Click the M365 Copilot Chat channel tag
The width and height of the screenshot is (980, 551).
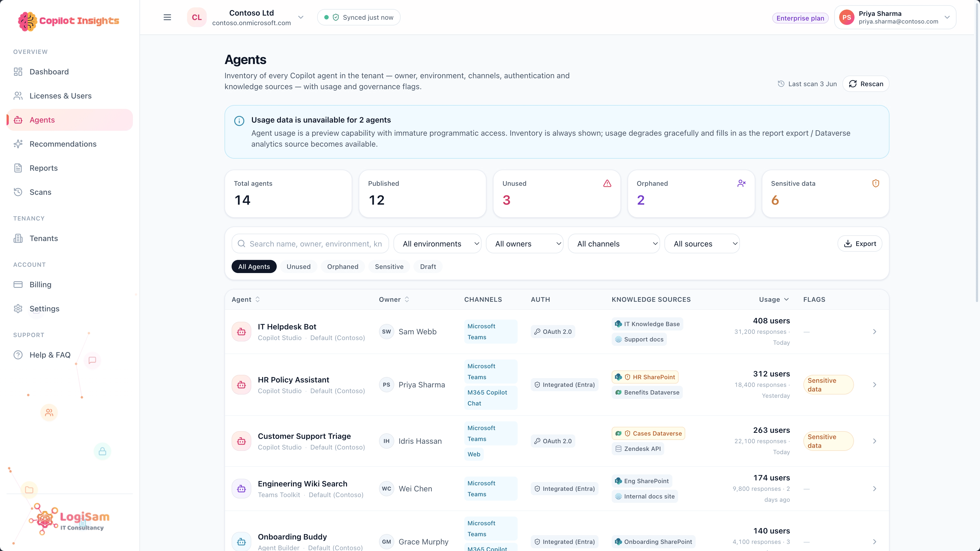(490, 398)
